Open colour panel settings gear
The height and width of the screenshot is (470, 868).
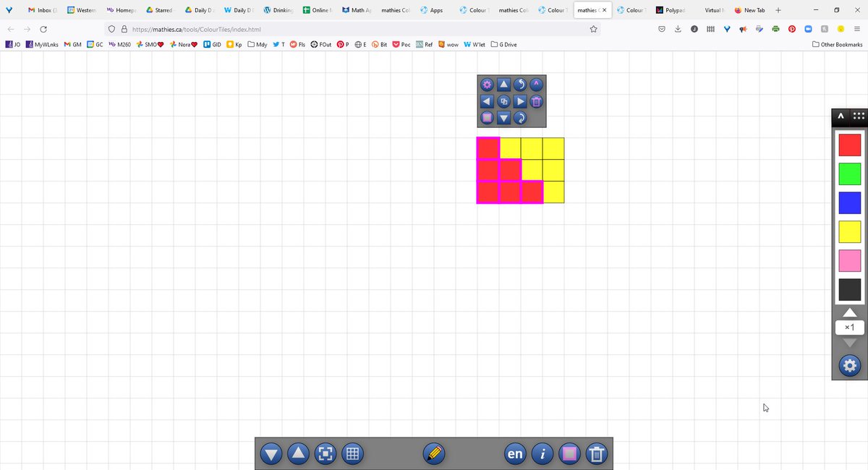(849, 367)
